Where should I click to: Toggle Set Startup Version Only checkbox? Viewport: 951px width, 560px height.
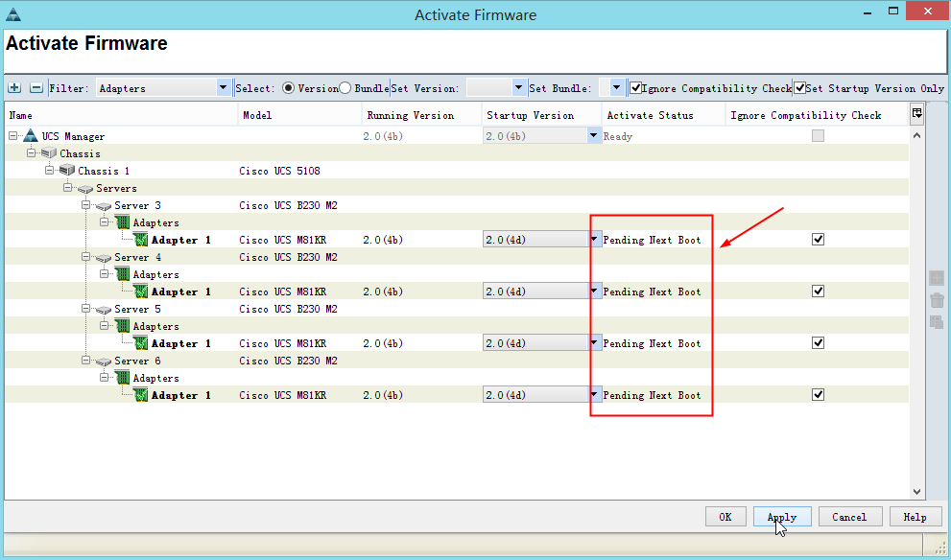click(x=800, y=88)
